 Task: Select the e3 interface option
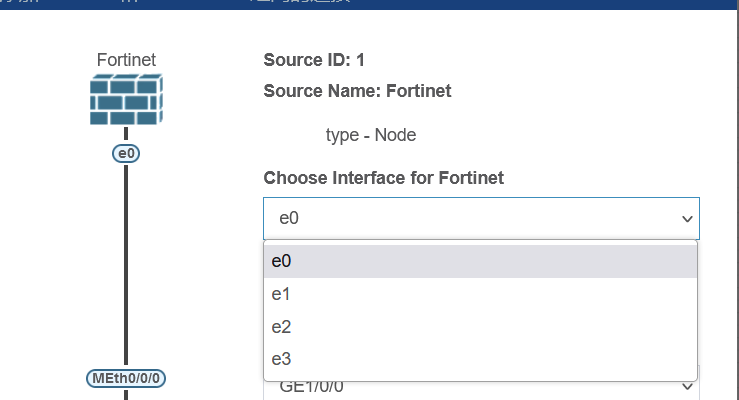(x=480, y=359)
